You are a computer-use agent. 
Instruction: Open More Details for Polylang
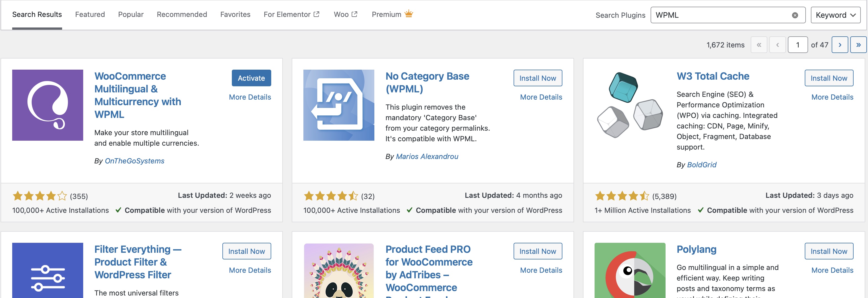point(832,270)
